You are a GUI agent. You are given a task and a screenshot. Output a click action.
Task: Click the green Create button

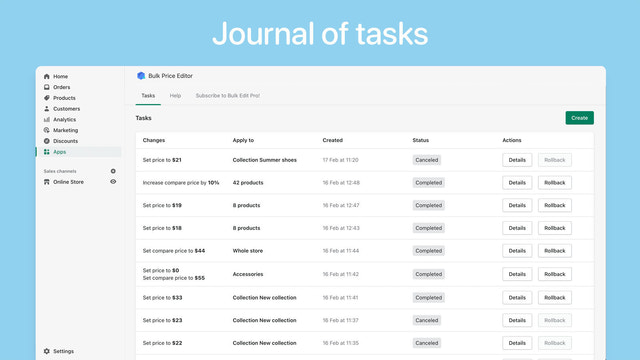[580, 118]
